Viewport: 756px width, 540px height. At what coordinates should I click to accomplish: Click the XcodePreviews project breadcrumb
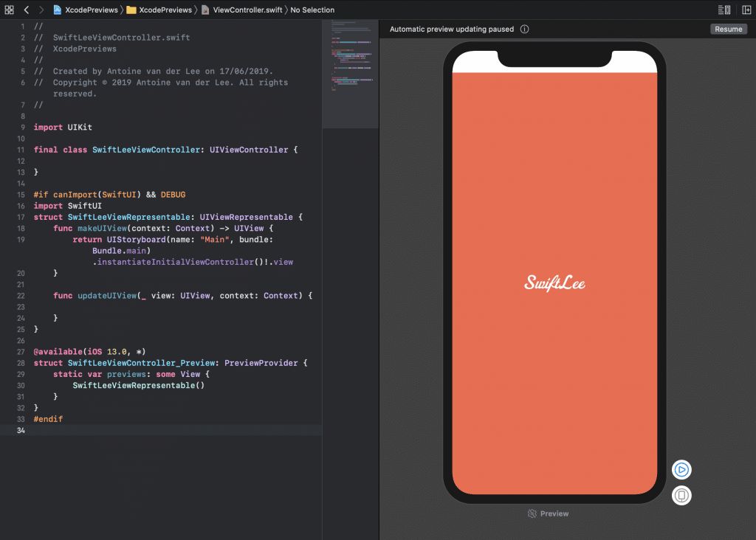[91, 10]
